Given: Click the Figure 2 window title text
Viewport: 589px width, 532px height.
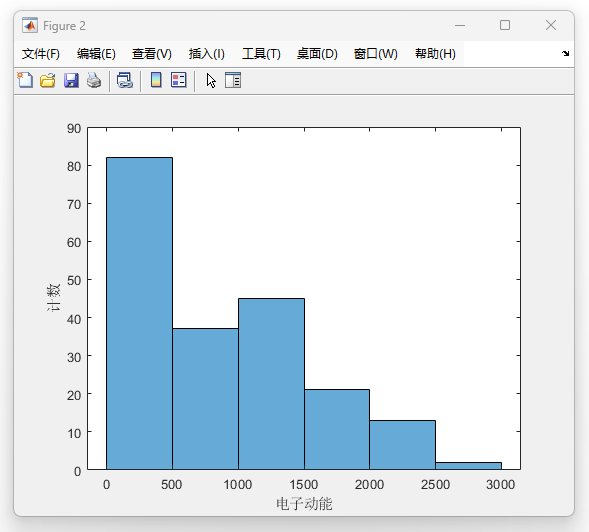Looking at the screenshot, I should pyautogui.click(x=64, y=26).
